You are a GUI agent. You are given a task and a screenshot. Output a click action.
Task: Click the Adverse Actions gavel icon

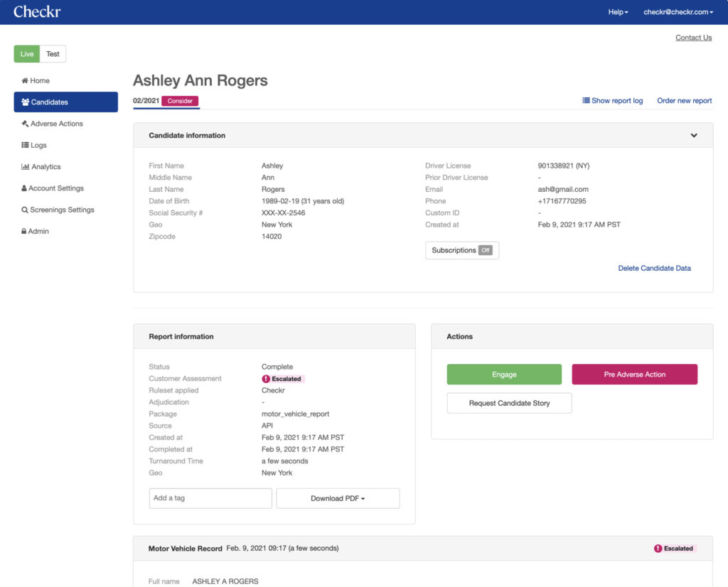point(25,124)
